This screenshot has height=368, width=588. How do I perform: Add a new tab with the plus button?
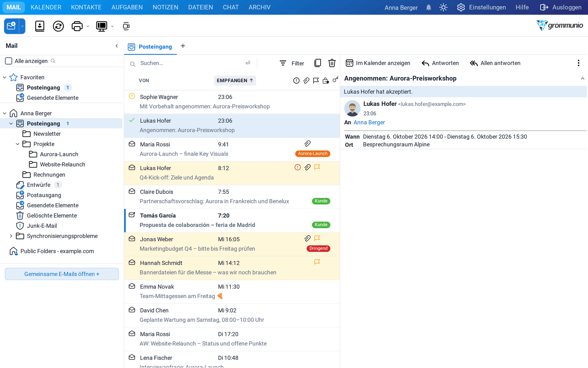tap(183, 46)
